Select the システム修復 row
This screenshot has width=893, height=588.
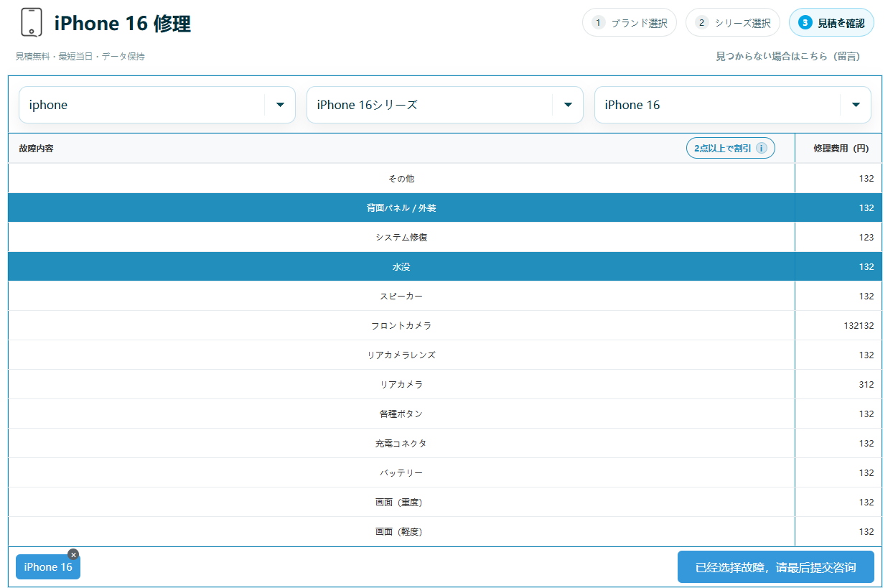[401, 238]
